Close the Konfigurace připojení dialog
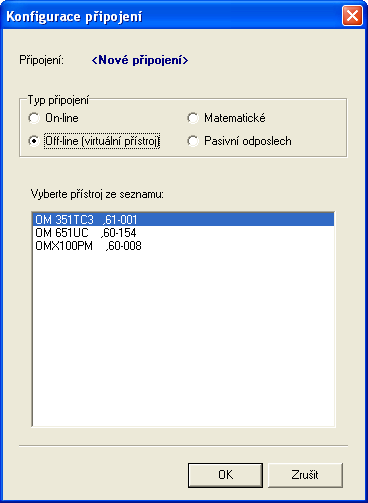The height and width of the screenshot is (503, 368). [x=352, y=16]
